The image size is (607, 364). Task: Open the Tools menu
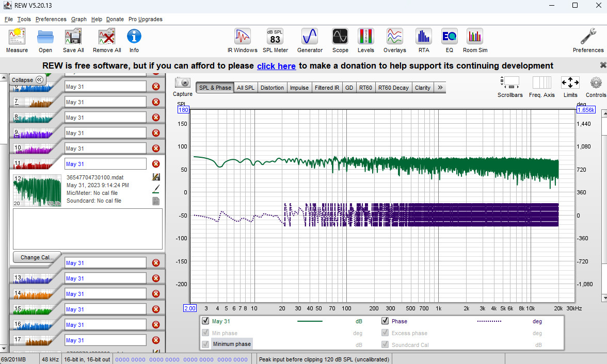(24, 20)
